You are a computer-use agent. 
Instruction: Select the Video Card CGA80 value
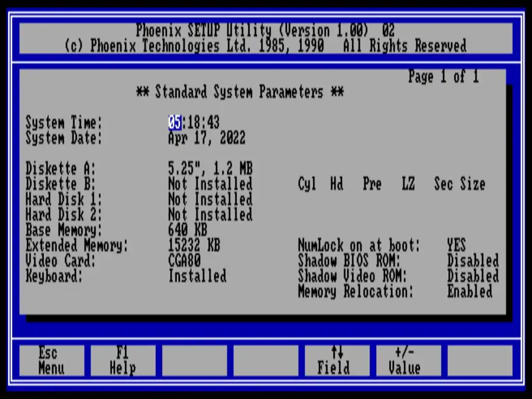tap(184, 261)
